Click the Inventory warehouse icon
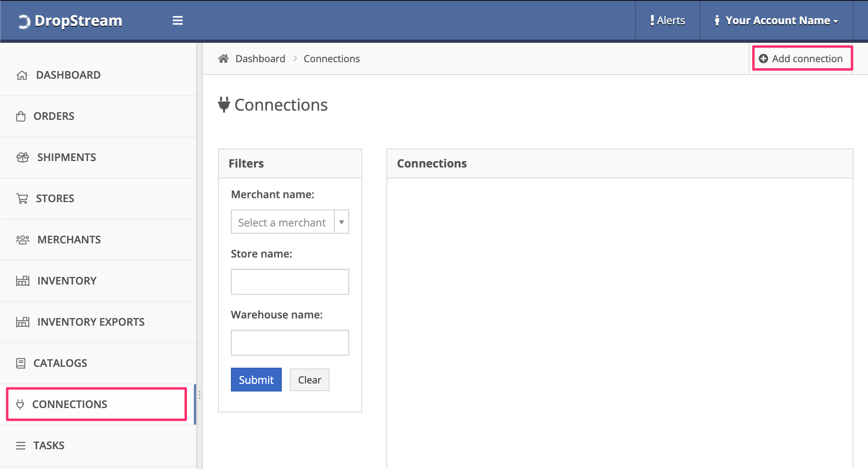The width and height of the screenshot is (868, 469). coord(23,281)
